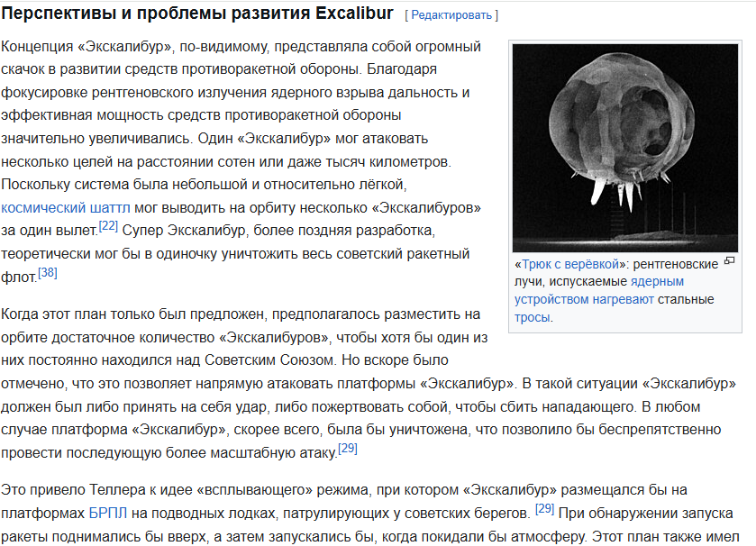
Task: Open footnote [29] after советских берегов
Action: coord(545,508)
